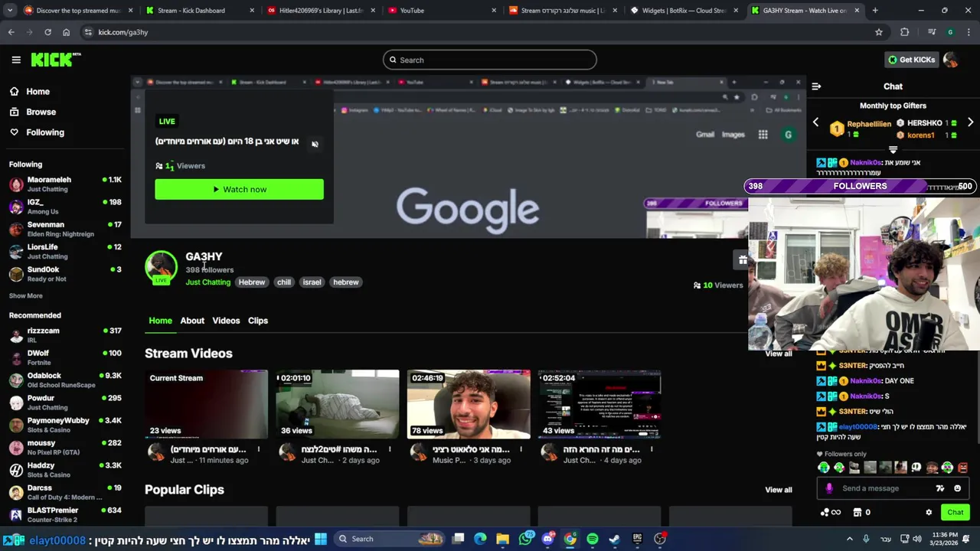Click the chill tag

tap(284, 282)
